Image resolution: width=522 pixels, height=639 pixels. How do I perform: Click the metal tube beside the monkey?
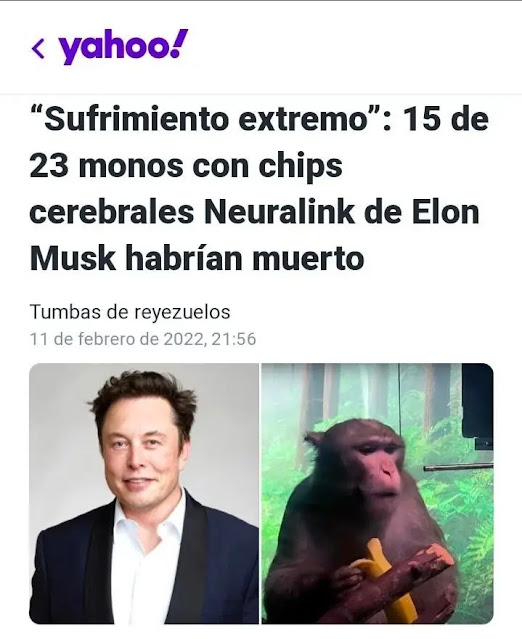pyautogui.click(x=458, y=467)
